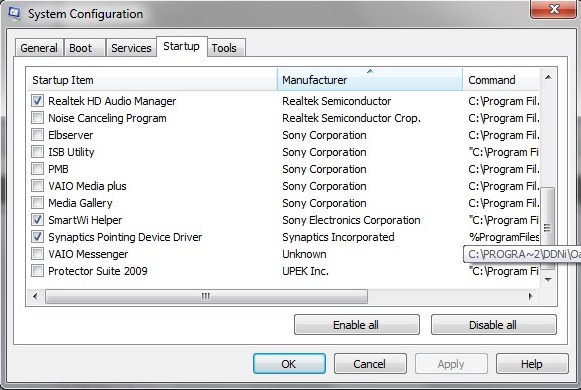
Task: Open the Tools tab
Action: [226, 48]
